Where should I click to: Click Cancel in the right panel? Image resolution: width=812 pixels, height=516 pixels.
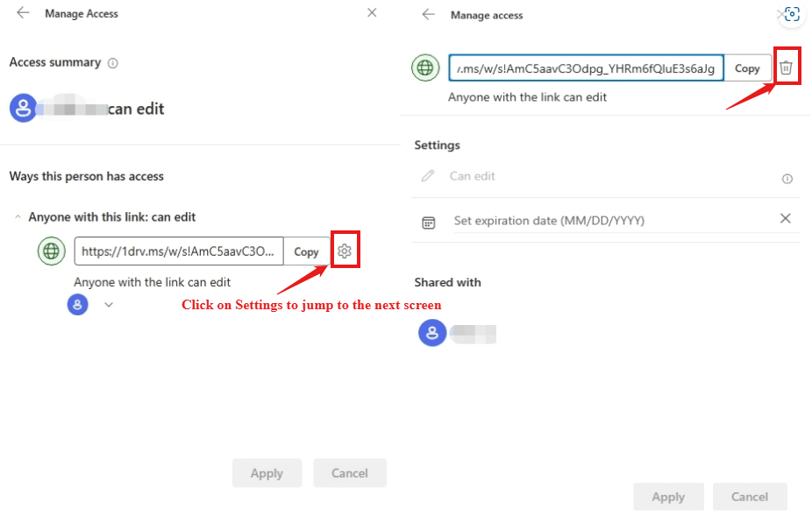[x=750, y=497]
